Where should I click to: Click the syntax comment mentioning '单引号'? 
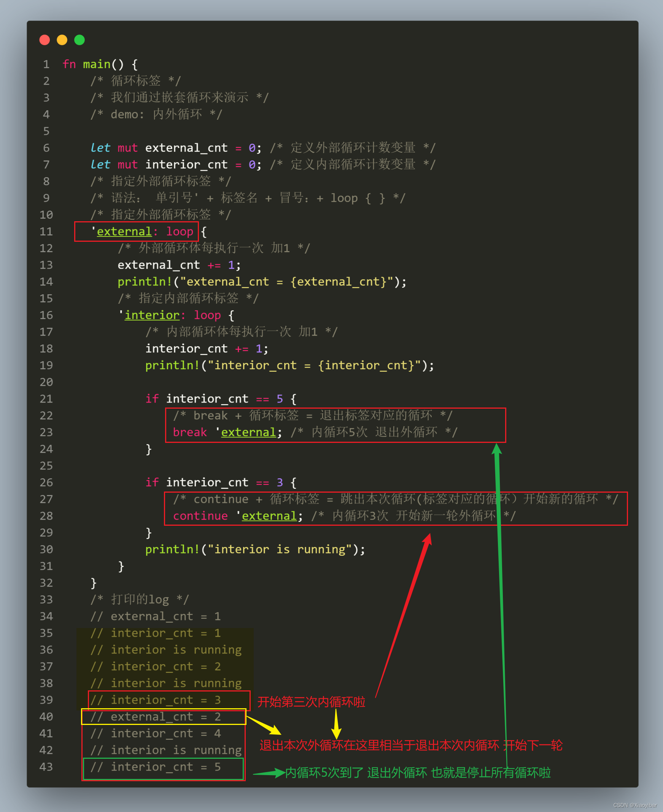(248, 198)
